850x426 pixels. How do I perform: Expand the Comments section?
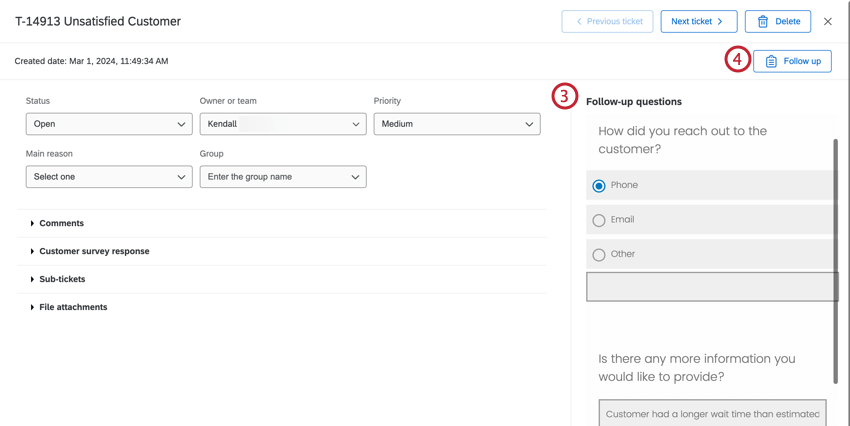[61, 223]
